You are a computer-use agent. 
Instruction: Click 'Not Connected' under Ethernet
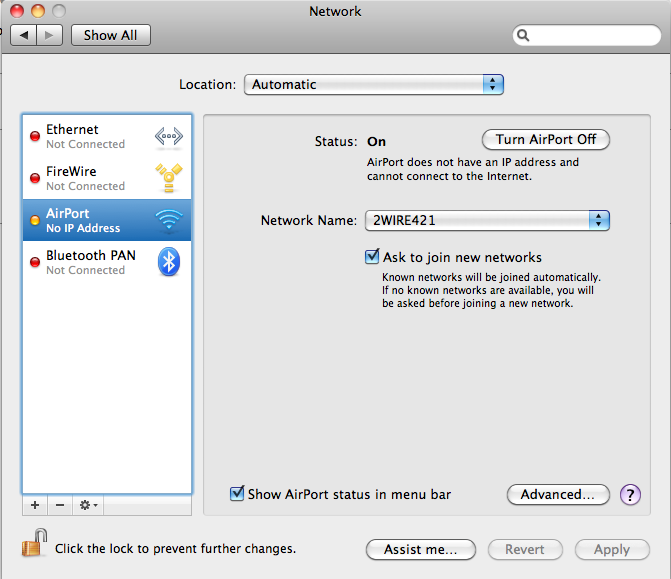click(86, 144)
